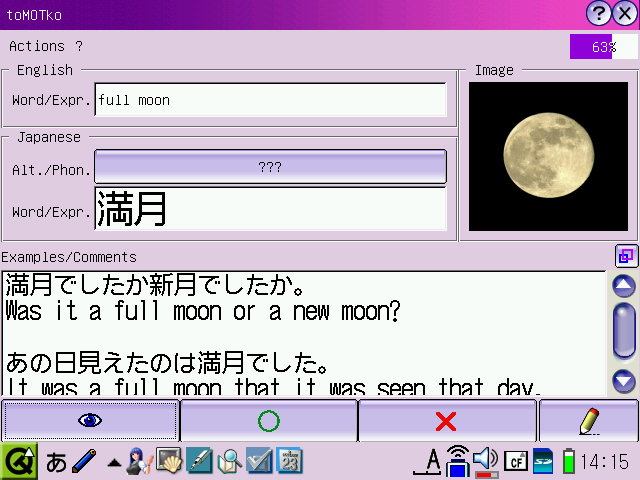Open the pencil edit term button
This screenshot has width=640, height=480.
coord(588,421)
